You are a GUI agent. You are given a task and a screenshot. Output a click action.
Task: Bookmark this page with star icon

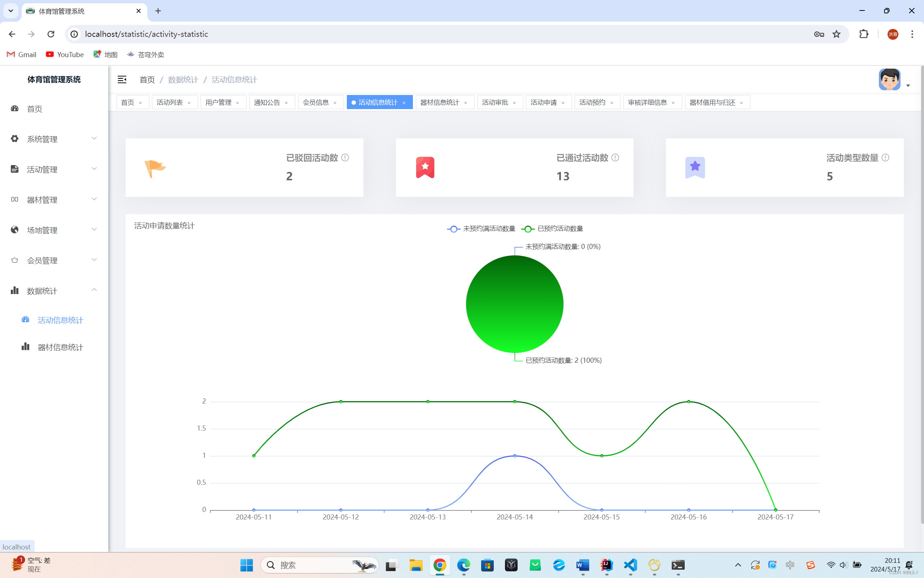[x=837, y=34]
